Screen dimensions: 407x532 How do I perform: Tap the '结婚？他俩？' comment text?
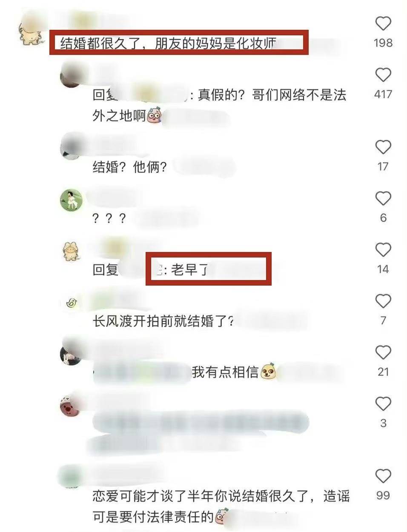129,167
